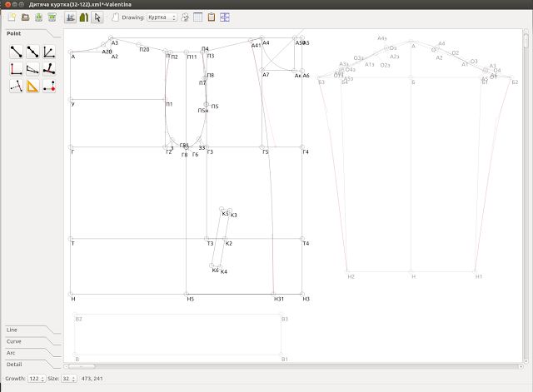Screen dimensions: 533x392
Task: Select point label А7 on the drawing
Action: tap(266, 75)
